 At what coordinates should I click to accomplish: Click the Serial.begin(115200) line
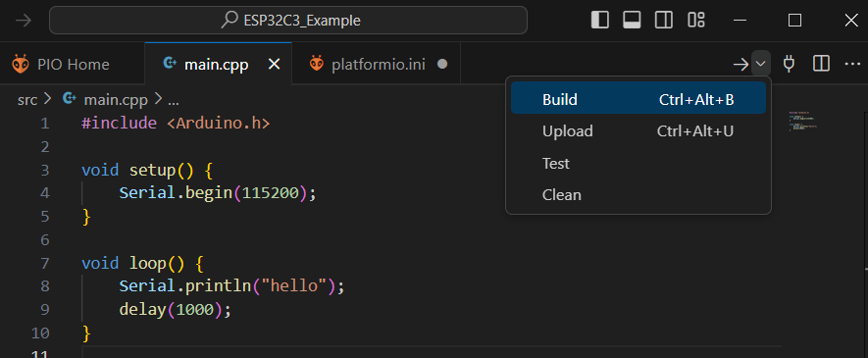(218, 193)
